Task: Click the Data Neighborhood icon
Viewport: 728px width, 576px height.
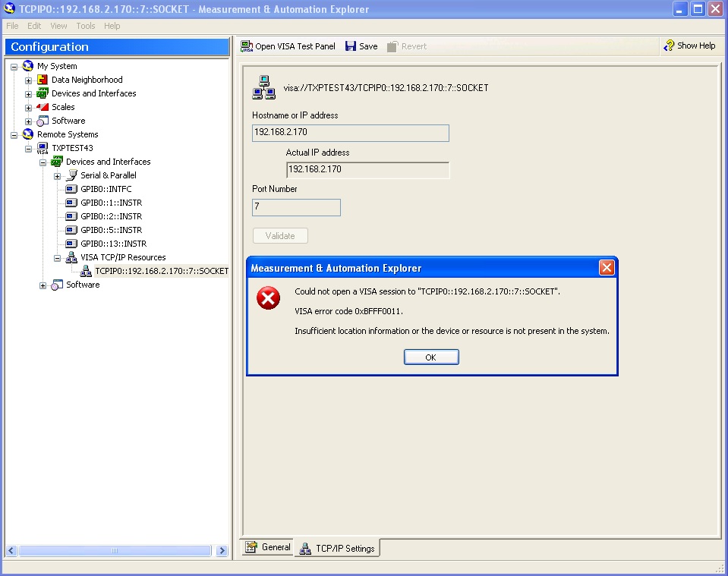Action: pyautogui.click(x=43, y=80)
